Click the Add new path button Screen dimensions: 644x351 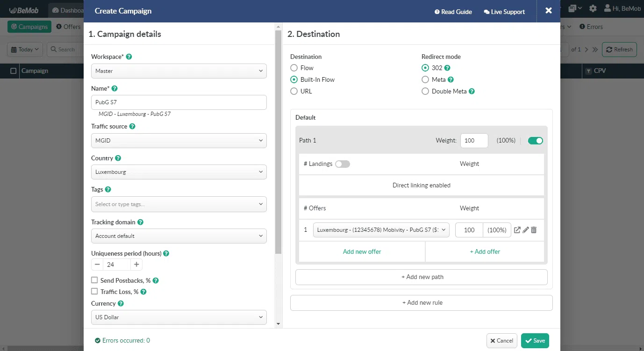tap(421, 277)
